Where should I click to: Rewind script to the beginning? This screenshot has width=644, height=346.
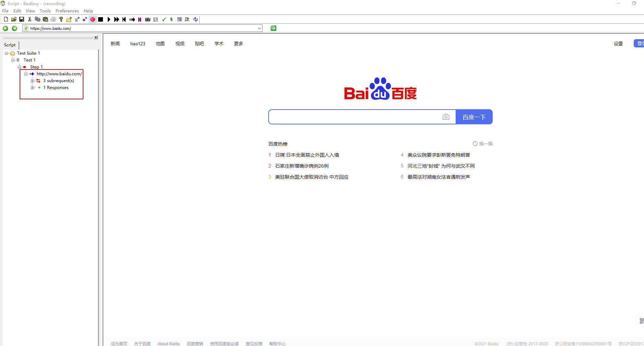(124, 19)
